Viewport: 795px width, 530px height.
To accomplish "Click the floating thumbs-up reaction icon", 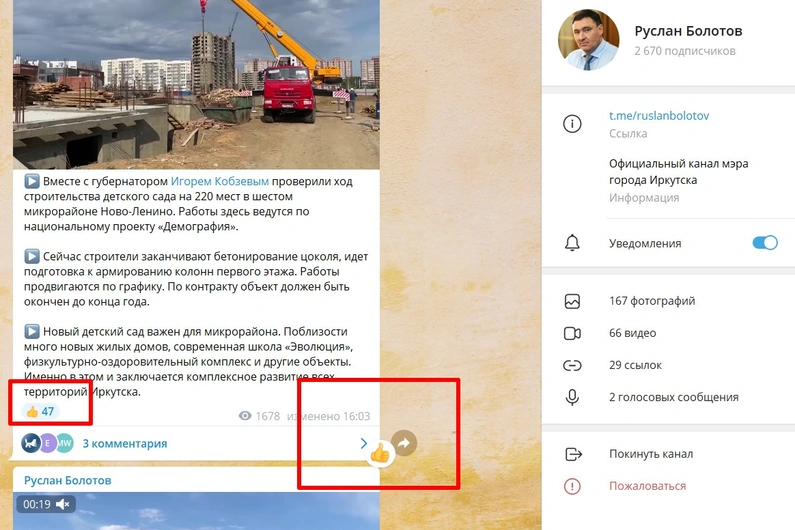I will [380, 453].
